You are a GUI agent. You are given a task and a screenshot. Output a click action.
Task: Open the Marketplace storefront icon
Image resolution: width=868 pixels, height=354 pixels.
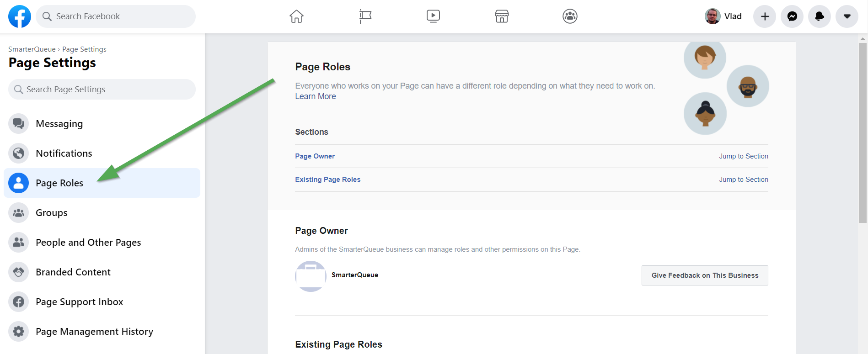(502, 16)
